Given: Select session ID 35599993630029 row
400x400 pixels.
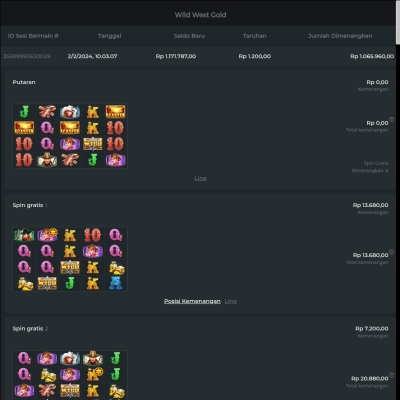Looking at the screenshot, I should click(x=198, y=56).
